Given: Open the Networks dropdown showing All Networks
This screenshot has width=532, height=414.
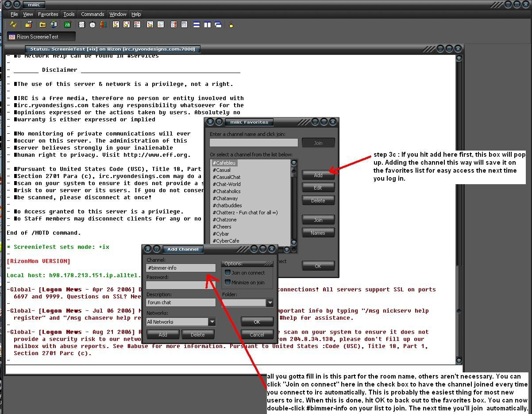Looking at the screenshot, I should [x=212, y=322].
